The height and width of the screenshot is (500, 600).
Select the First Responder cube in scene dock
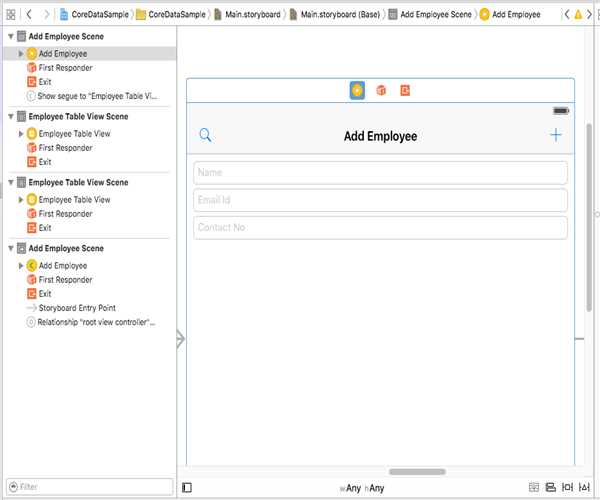381,91
